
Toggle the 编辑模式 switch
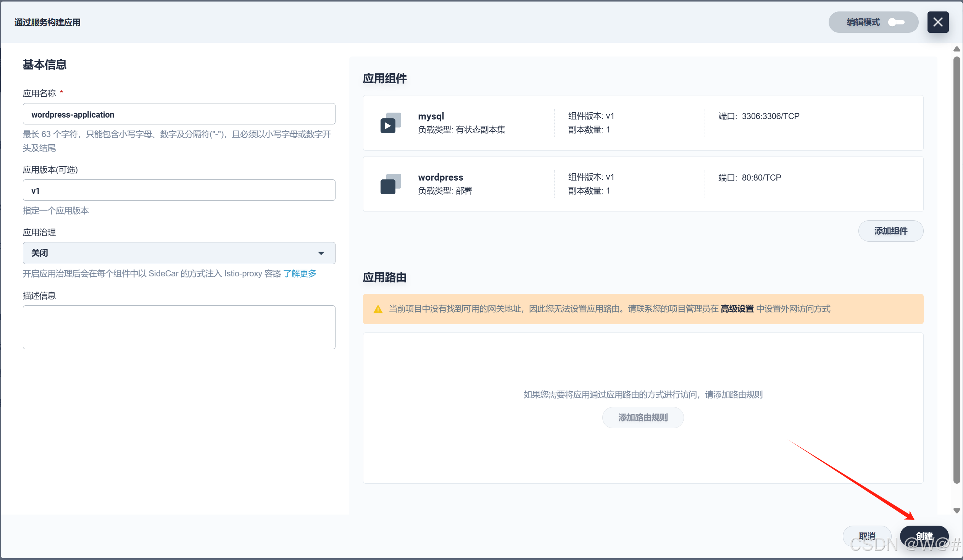coord(896,22)
